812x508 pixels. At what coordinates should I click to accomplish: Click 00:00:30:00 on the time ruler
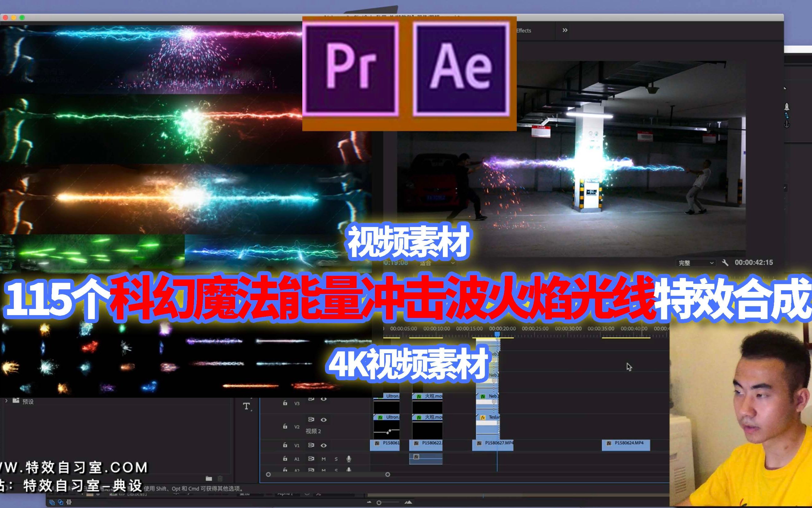568,329
